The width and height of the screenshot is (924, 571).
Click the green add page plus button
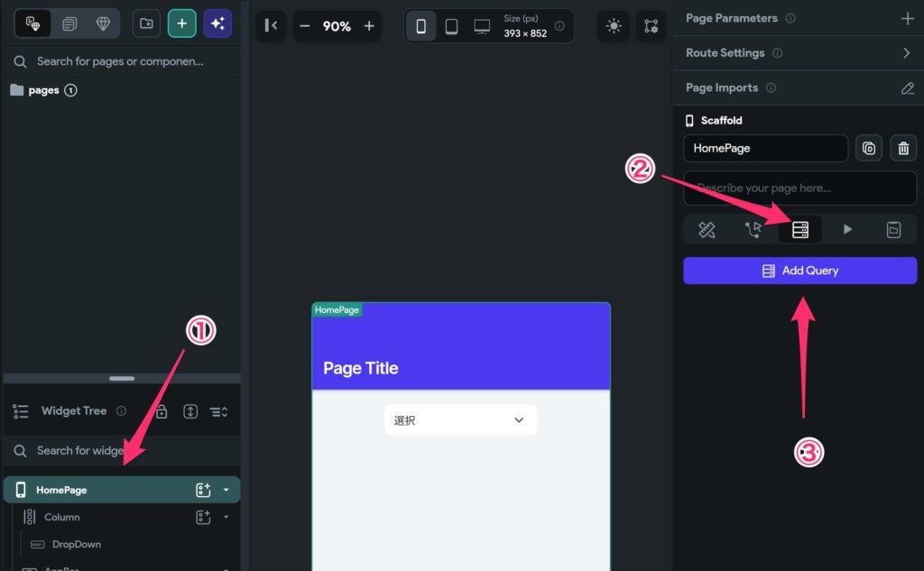(x=181, y=23)
